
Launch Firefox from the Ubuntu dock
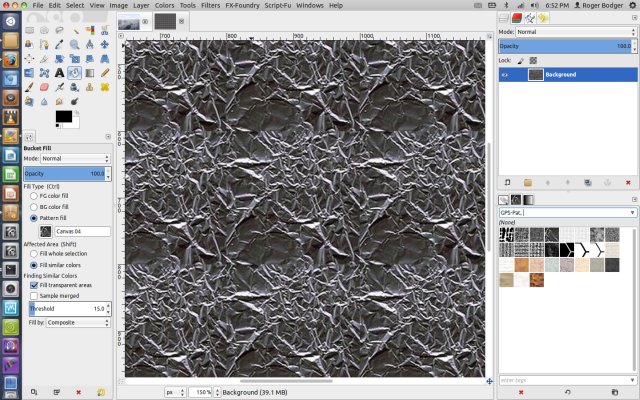11,59
